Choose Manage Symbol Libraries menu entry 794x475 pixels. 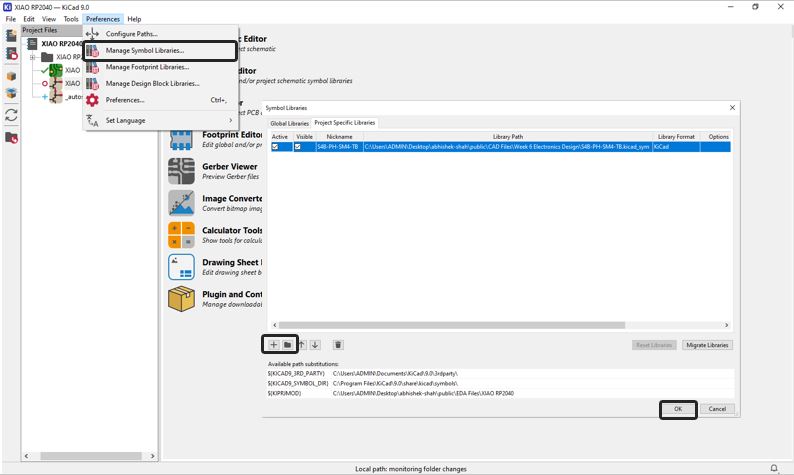(160, 51)
